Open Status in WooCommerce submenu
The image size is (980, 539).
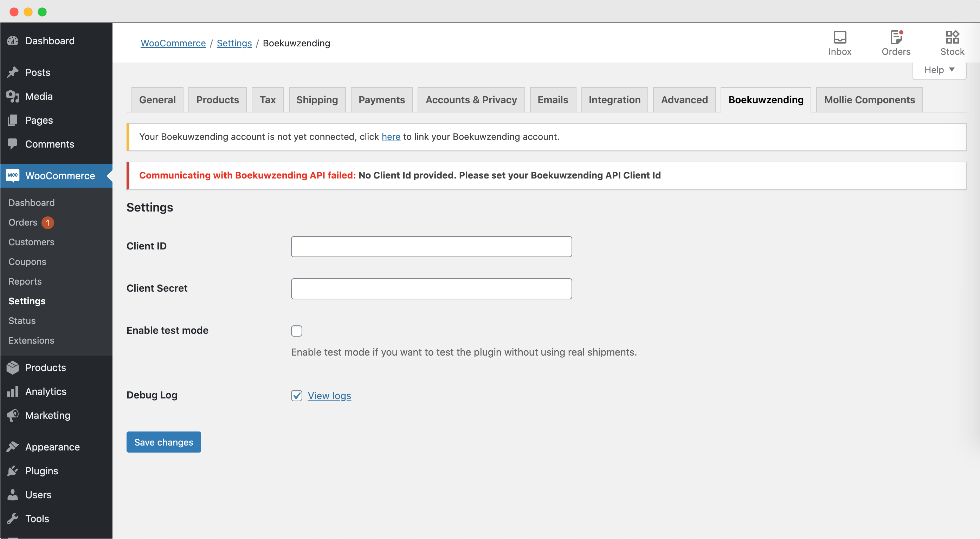(x=22, y=321)
